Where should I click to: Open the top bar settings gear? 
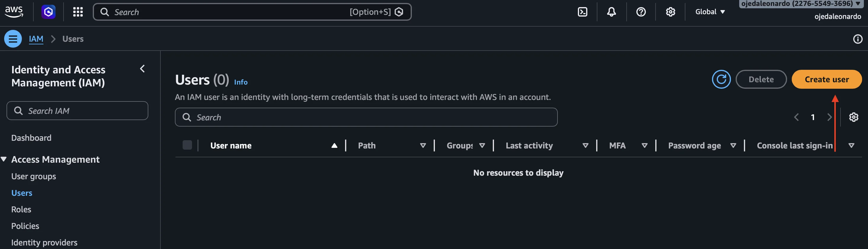[670, 12]
